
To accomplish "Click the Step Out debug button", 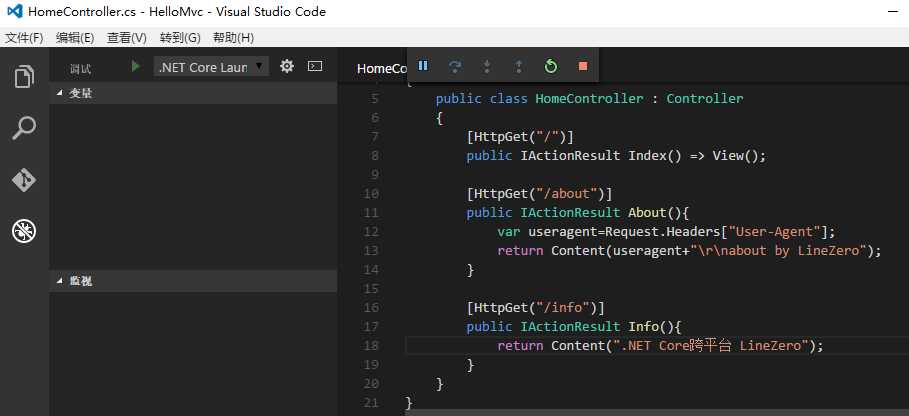I will coord(519,67).
